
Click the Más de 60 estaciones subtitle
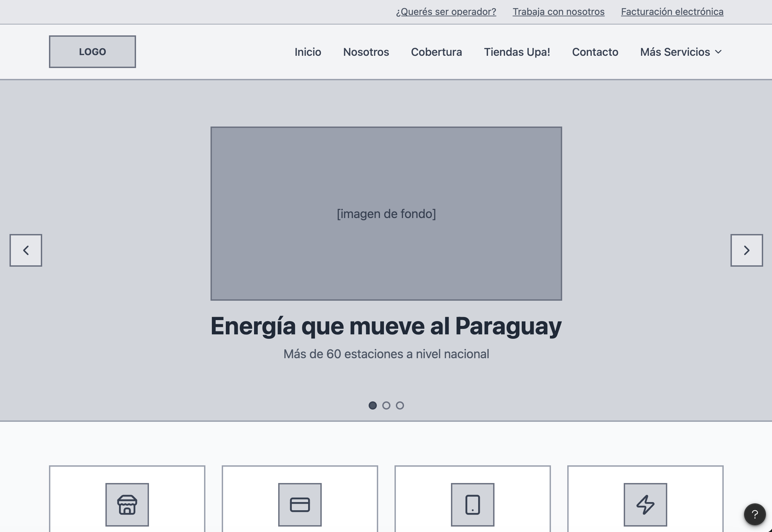coord(386,354)
